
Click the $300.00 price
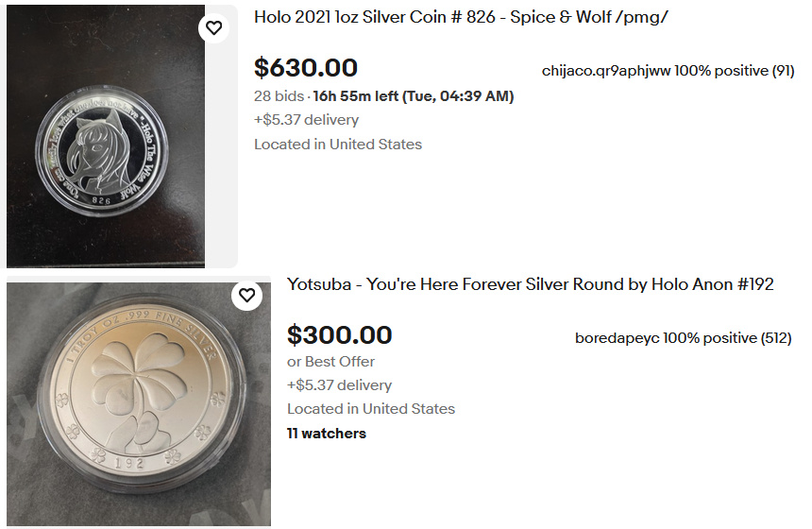click(x=339, y=335)
